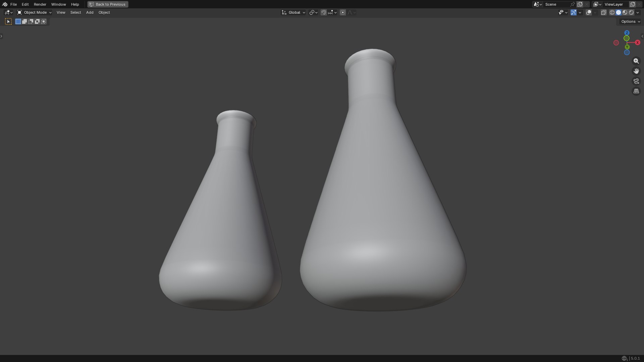Toggle the camera view icon
The image size is (644, 362).
pos(636,81)
